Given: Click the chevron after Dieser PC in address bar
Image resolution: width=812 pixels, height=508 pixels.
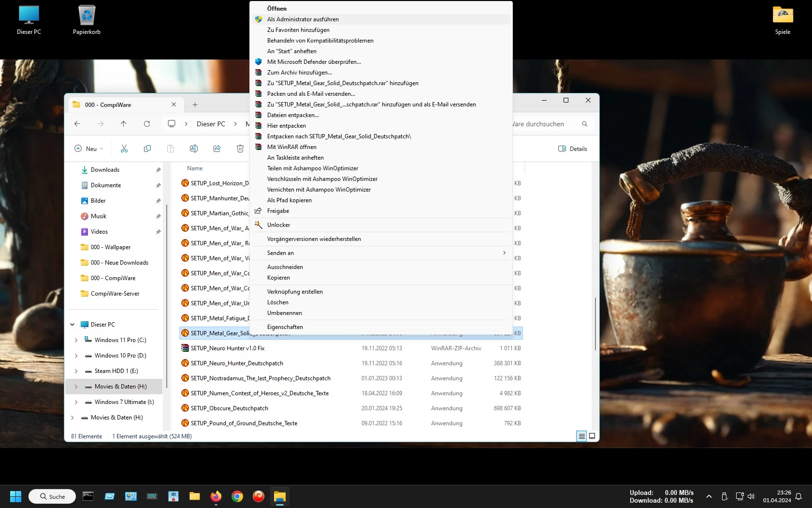Looking at the screenshot, I should point(235,124).
